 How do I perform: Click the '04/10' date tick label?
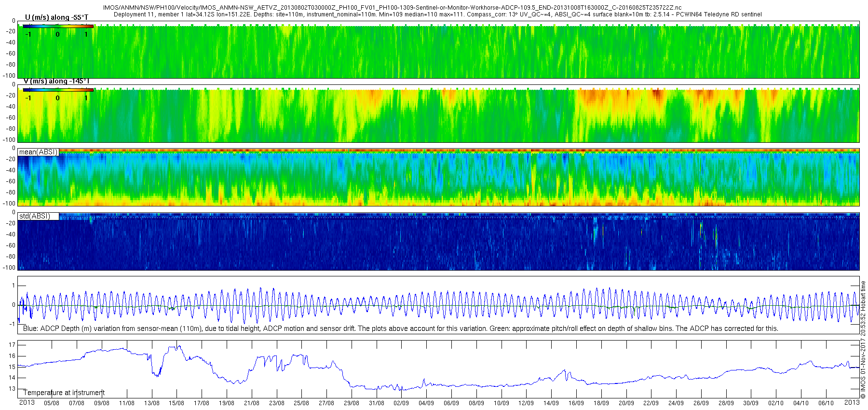pos(801,403)
